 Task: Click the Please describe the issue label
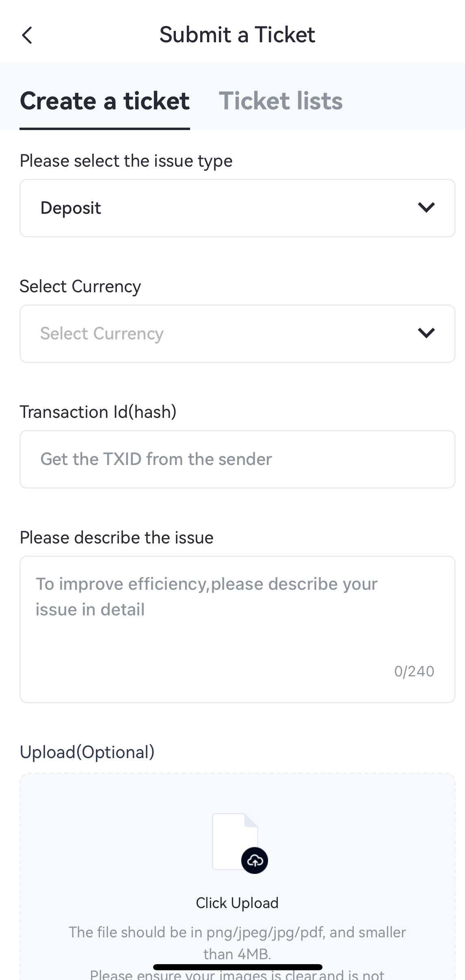click(x=117, y=537)
